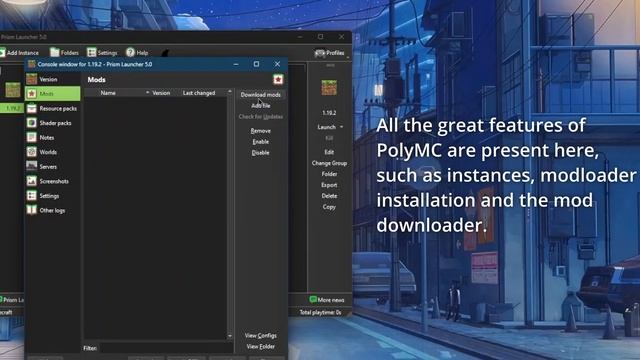640x360 pixels.
Task: Click Check for Updates button
Action: [x=260, y=117]
